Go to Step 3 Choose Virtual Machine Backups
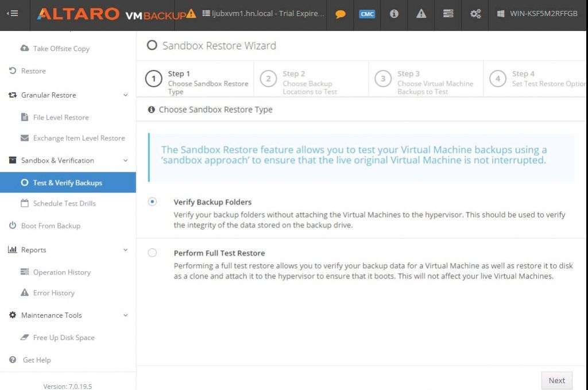 coord(426,79)
